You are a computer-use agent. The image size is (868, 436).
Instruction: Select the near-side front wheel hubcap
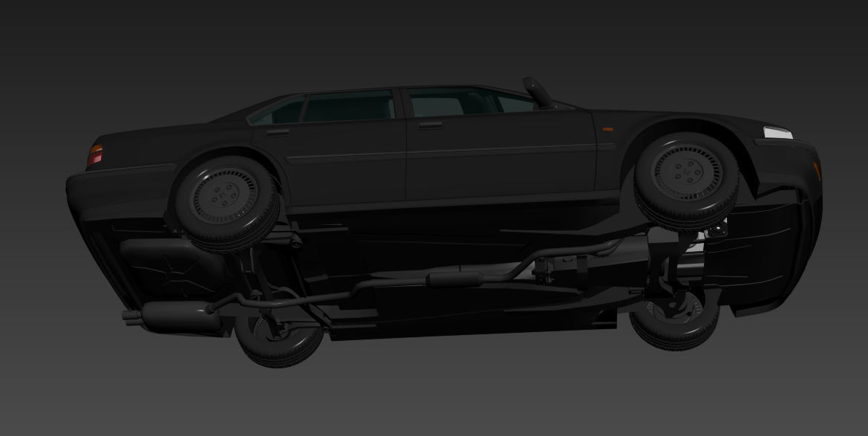686,172
